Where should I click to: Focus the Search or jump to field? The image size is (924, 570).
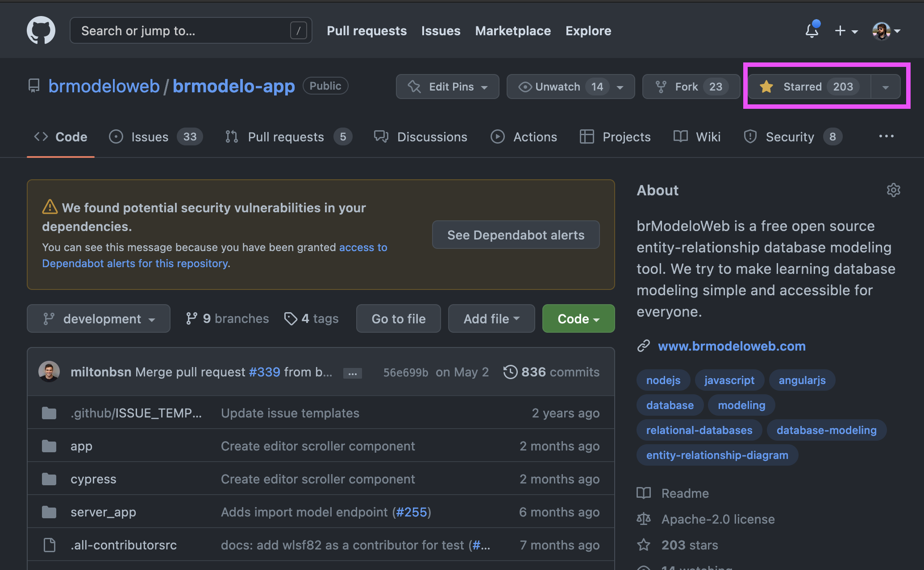point(191,30)
